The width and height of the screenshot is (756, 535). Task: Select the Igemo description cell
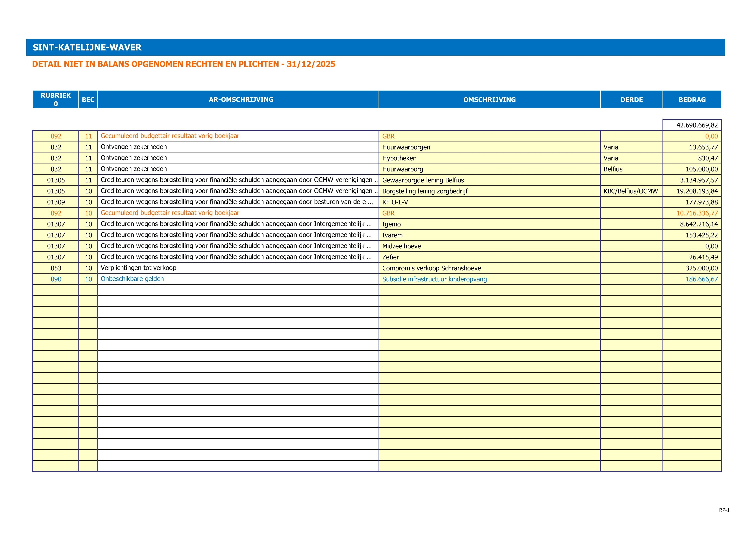point(489,224)
